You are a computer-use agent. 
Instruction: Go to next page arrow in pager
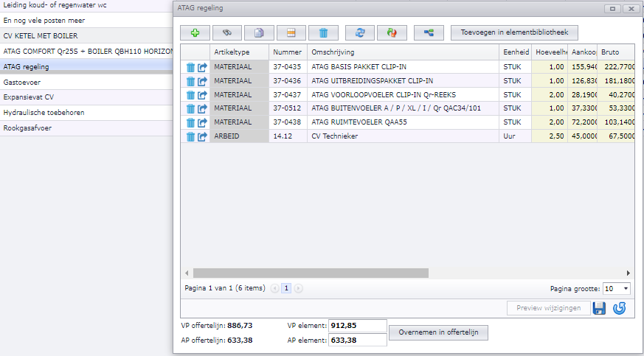tap(299, 289)
